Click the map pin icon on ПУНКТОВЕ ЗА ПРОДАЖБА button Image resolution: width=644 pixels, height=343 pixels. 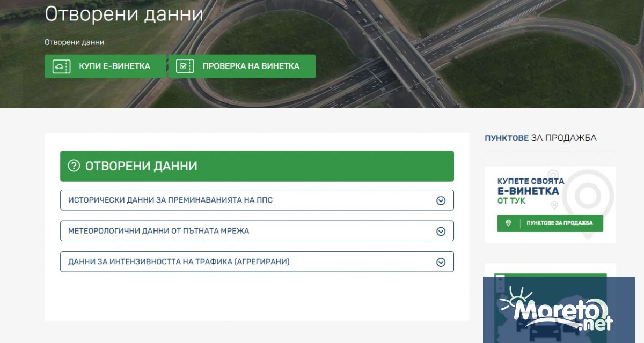[508, 223]
